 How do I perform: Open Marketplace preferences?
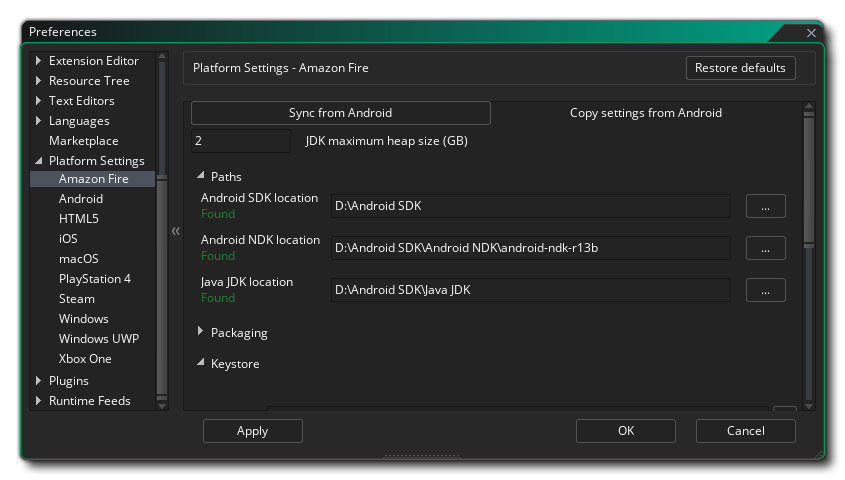83,141
